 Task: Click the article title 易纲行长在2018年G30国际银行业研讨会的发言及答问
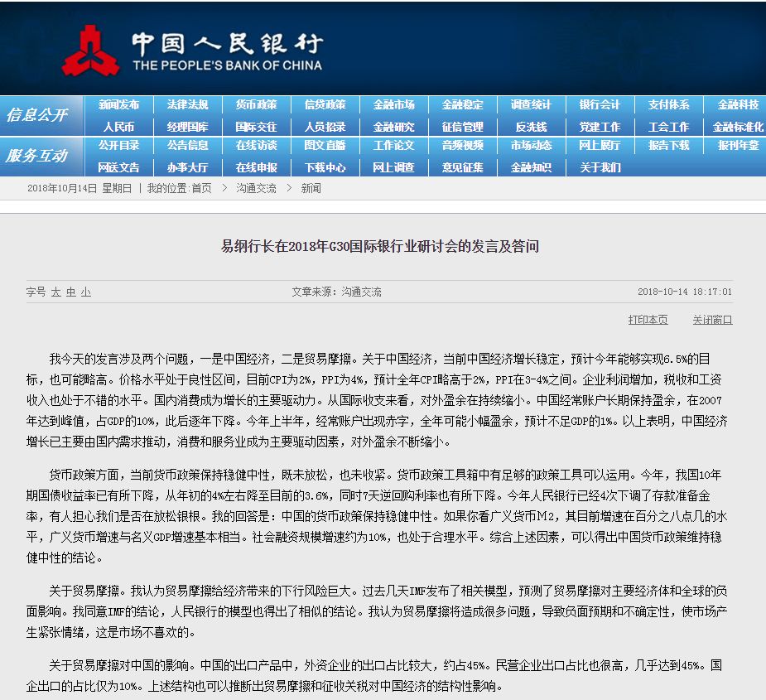pos(380,246)
